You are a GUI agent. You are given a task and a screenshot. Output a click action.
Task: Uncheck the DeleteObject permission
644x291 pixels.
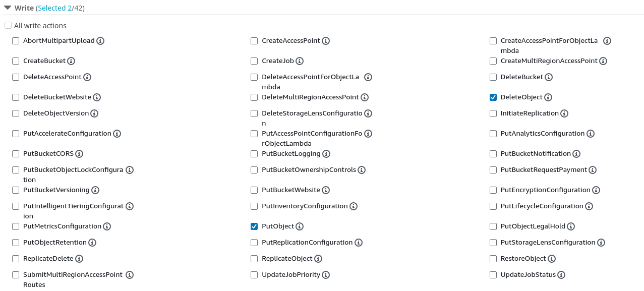click(x=493, y=97)
